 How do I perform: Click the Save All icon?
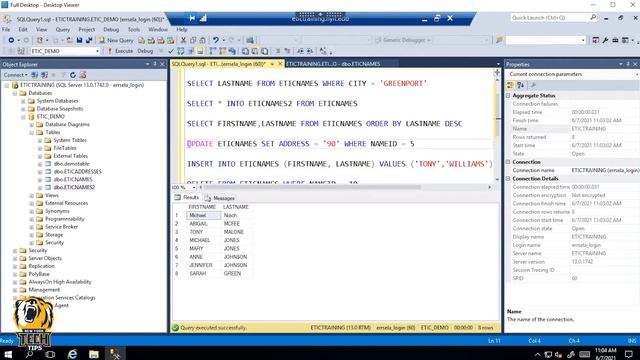(x=89, y=40)
